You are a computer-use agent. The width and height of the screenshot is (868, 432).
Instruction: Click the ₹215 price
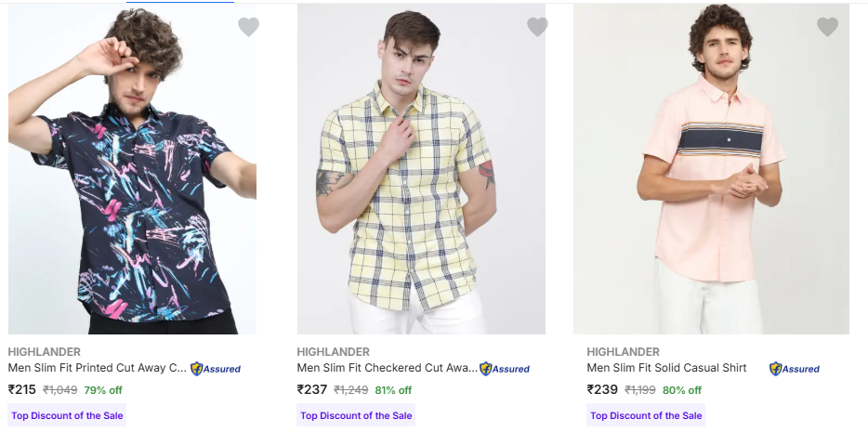[x=22, y=390]
